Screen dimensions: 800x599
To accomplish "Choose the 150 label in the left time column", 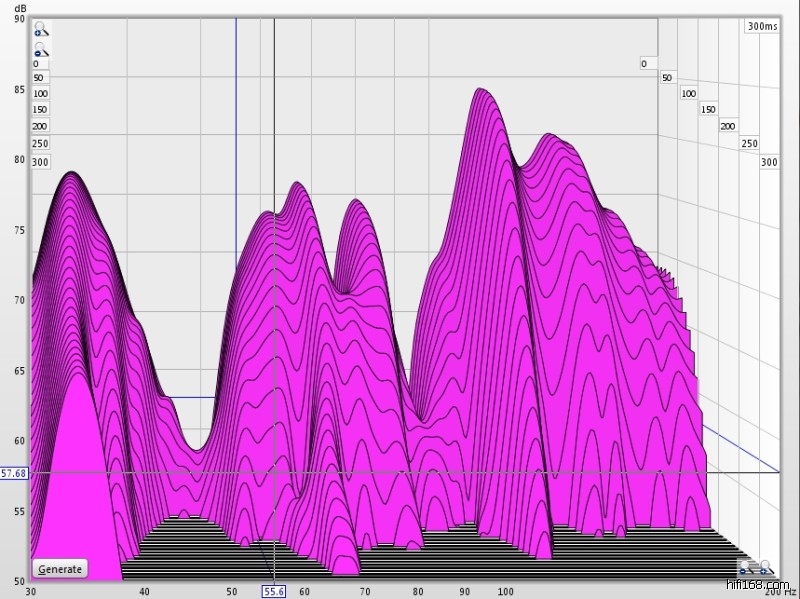I will tap(40, 110).
